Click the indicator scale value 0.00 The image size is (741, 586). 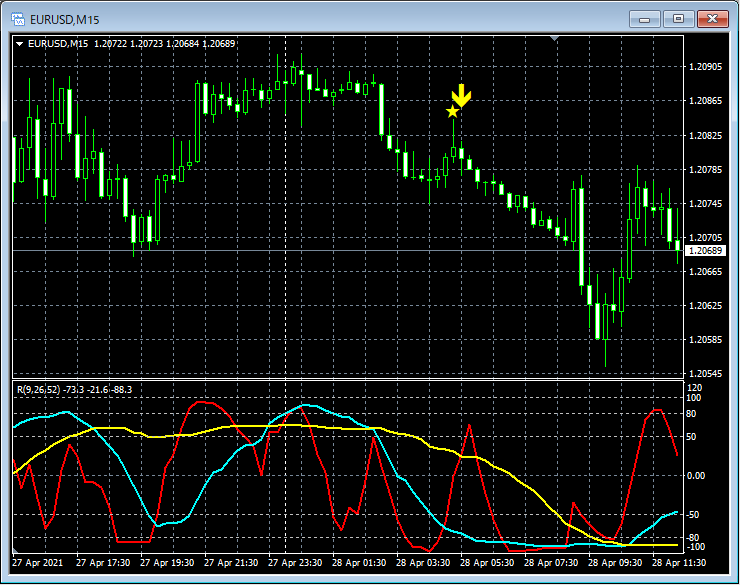696,476
